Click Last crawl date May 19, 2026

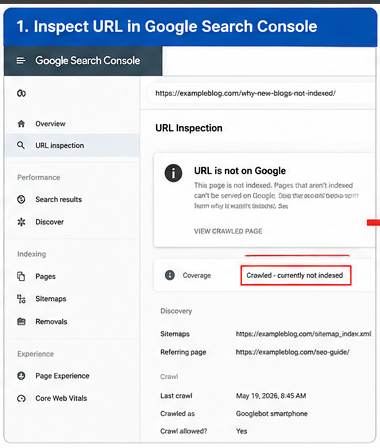pyautogui.click(x=271, y=396)
